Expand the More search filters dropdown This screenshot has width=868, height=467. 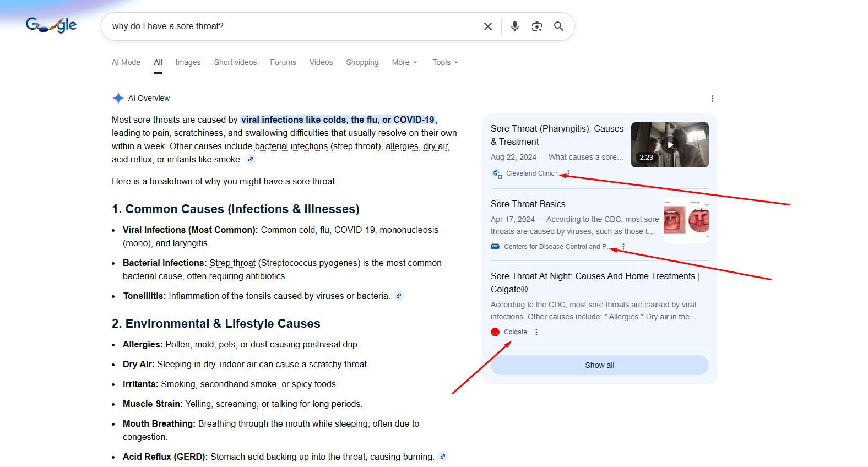[x=404, y=62]
